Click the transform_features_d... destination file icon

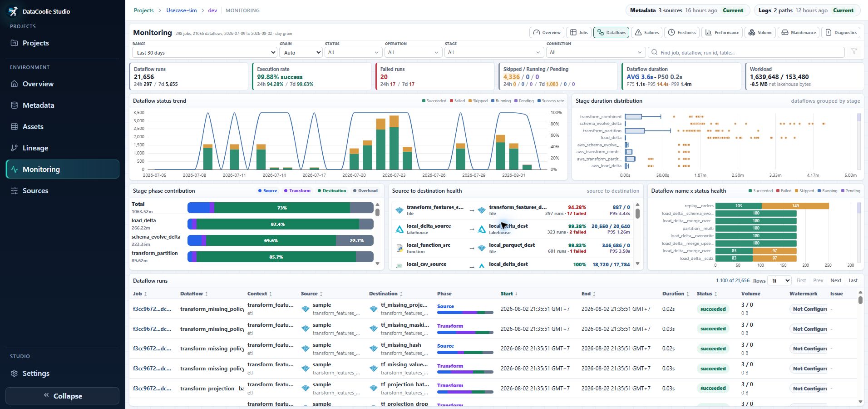click(482, 210)
